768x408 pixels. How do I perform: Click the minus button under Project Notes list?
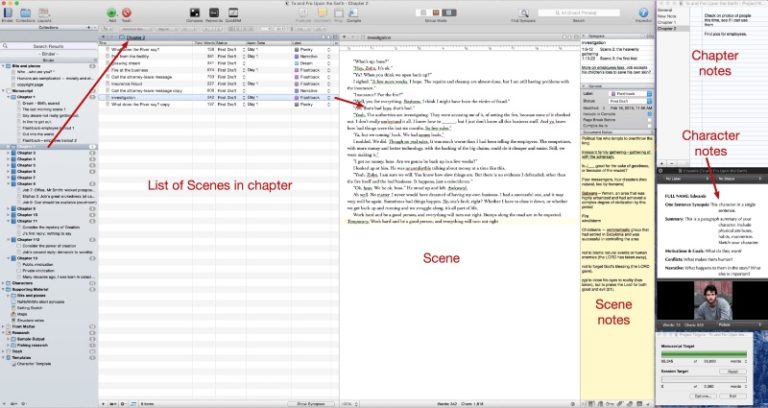click(x=672, y=163)
